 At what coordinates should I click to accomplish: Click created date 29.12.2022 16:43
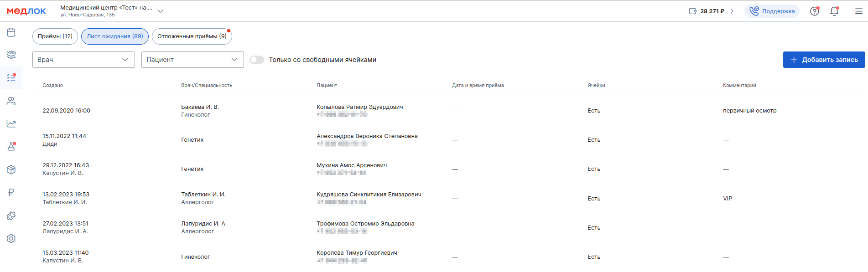click(66, 165)
